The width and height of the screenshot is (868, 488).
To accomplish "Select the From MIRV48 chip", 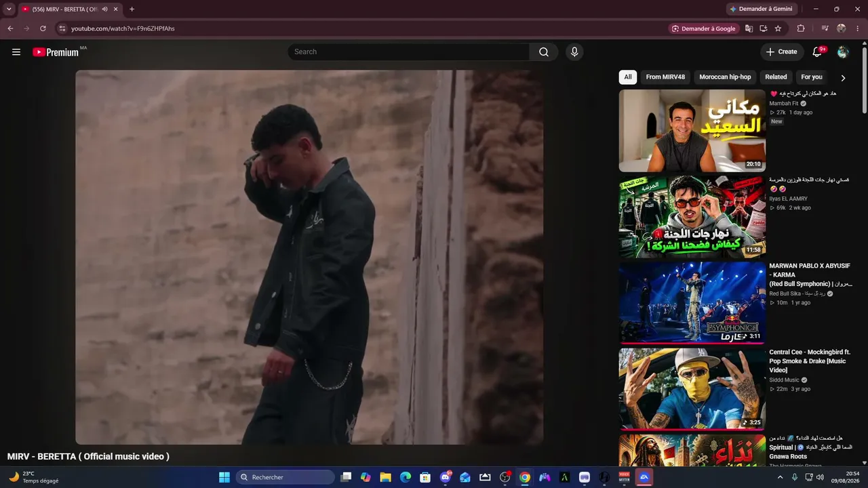I will [665, 77].
